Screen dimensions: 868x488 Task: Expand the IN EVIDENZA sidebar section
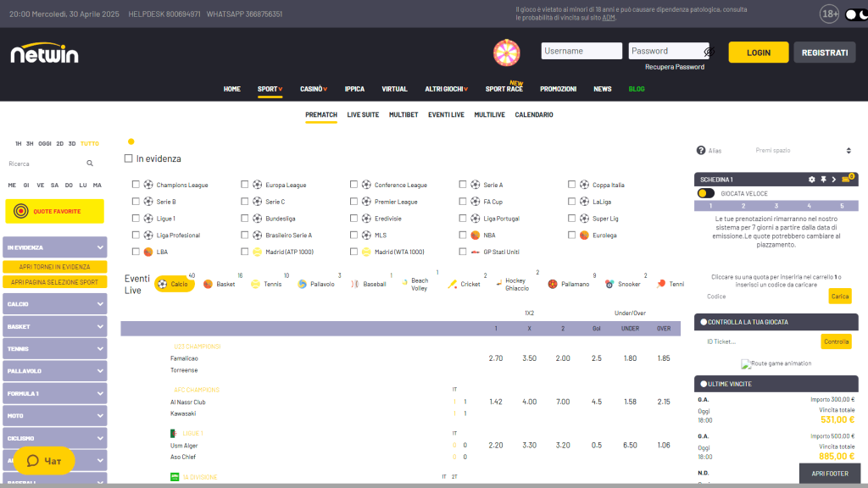(x=54, y=247)
